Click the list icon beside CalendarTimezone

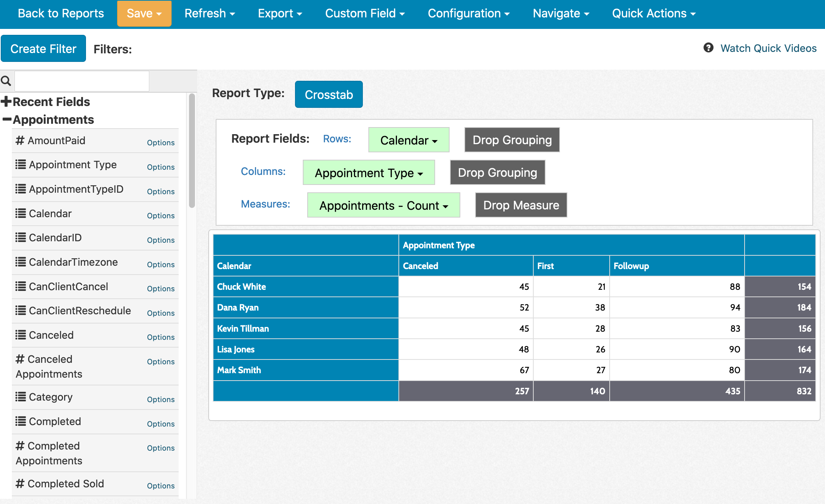point(21,262)
